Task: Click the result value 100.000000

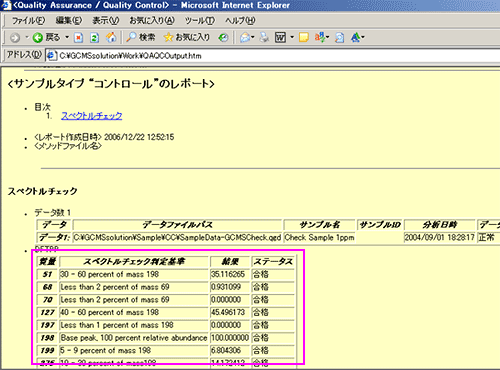Action: pos(230,337)
